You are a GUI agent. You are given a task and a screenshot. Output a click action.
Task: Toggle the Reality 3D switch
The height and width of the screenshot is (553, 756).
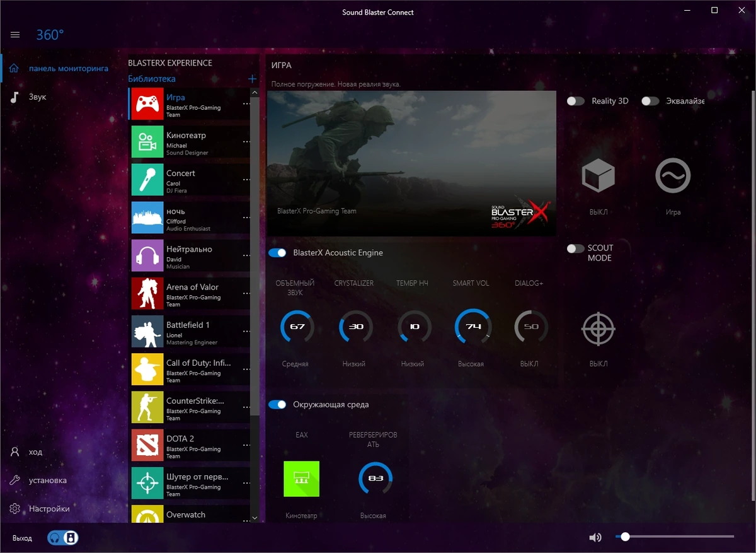click(576, 101)
